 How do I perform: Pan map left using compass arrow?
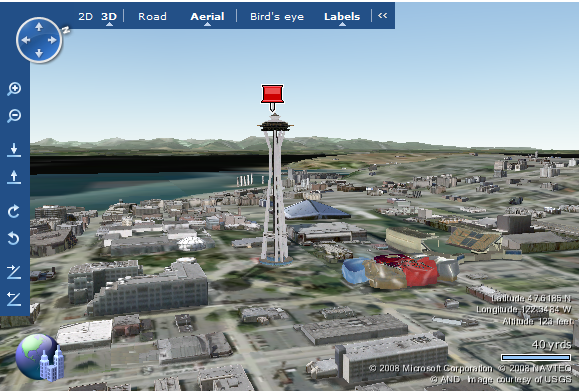(26, 40)
